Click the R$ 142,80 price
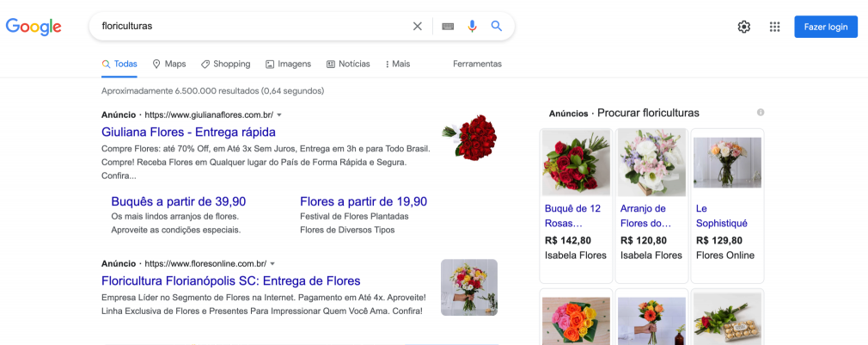Viewport: 868px width, 345px height. 568,240
